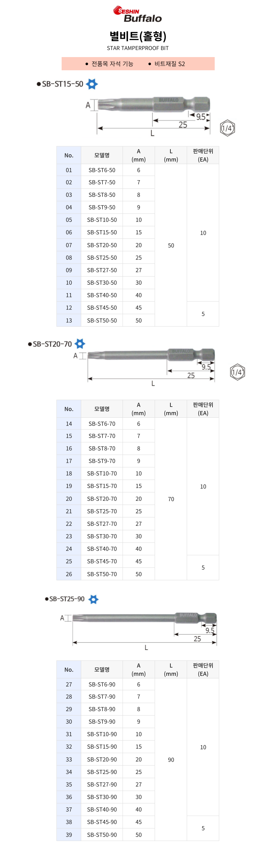This screenshot has width=276, height=868.
Task: Click the second 1/4 hexagon shank icon
Action: click(x=237, y=372)
